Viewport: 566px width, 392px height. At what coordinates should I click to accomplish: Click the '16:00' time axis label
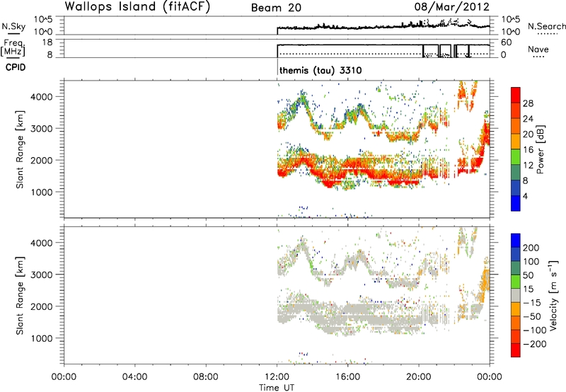347,377
